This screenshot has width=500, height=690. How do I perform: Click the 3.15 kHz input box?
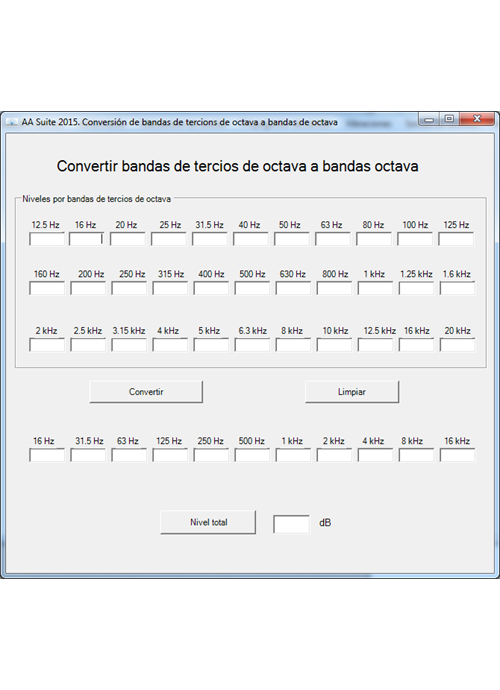tap(129, 345)
